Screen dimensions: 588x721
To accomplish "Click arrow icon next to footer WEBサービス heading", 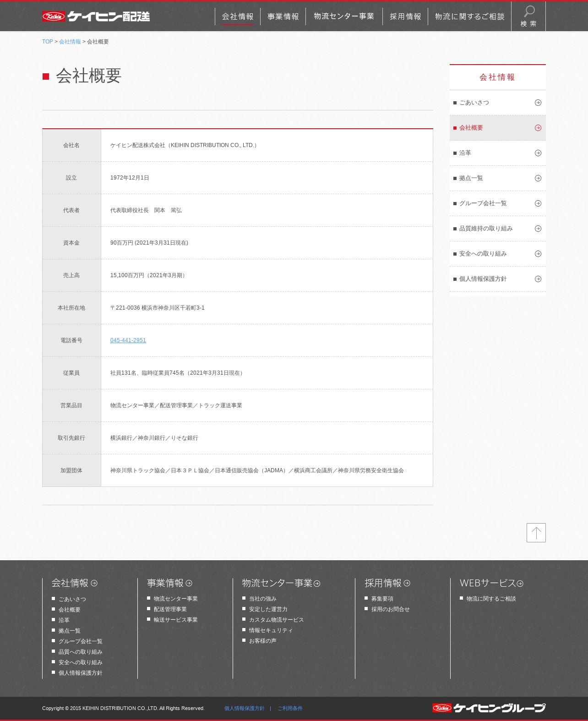I will [520, 584].
